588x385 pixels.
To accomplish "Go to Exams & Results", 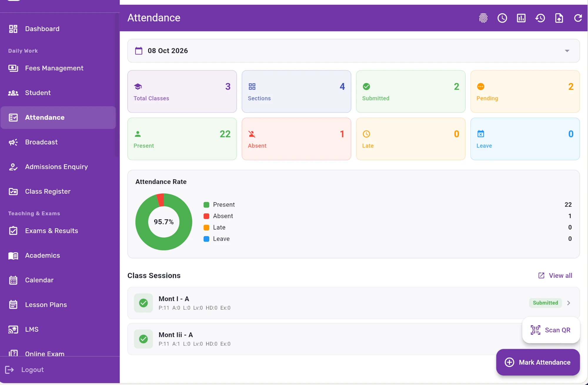I will pos(58,231).
